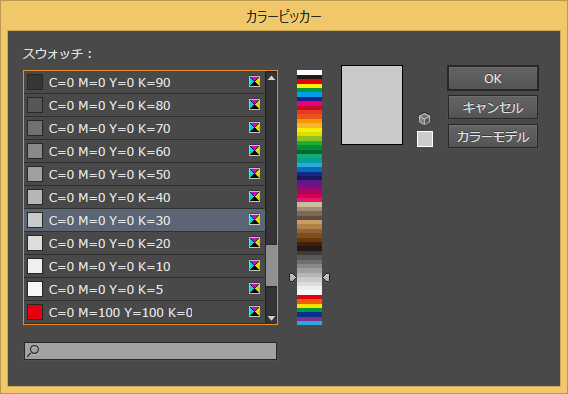Click the out-of-gamut cube warning icon
568x394 pixels.
point(425,119)
